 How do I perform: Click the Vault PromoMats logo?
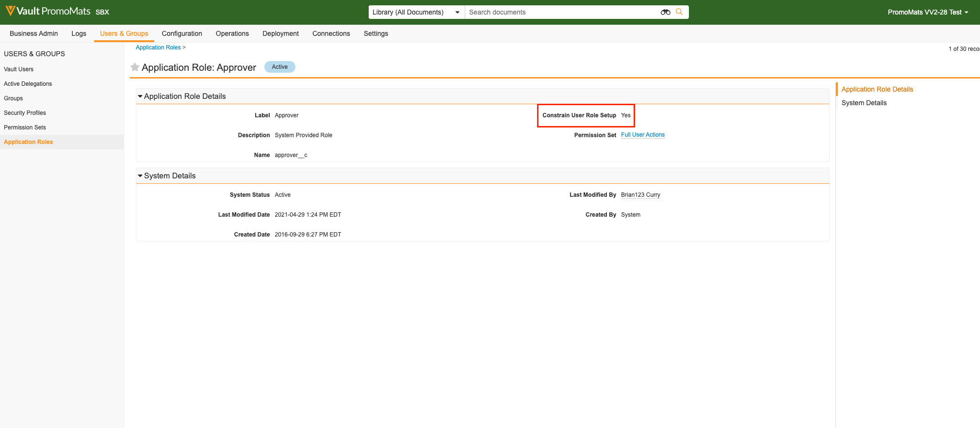tap(48, 11)
